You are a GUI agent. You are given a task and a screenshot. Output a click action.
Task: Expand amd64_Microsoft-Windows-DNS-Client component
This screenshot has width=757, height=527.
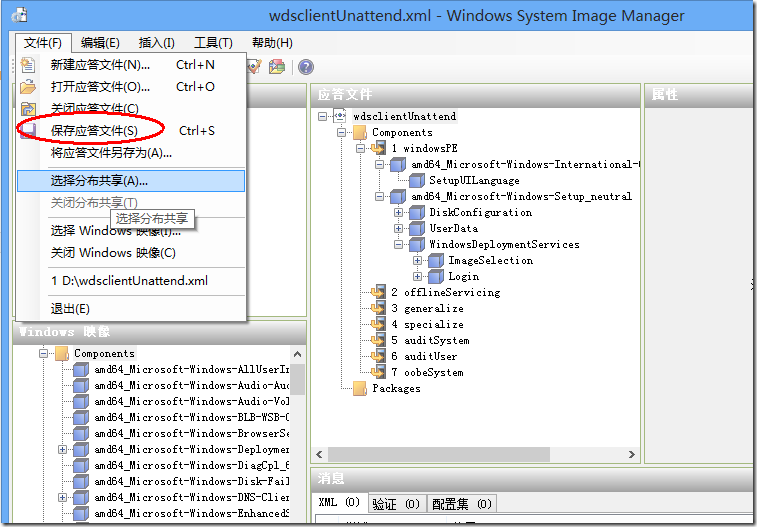click(62, 497)
